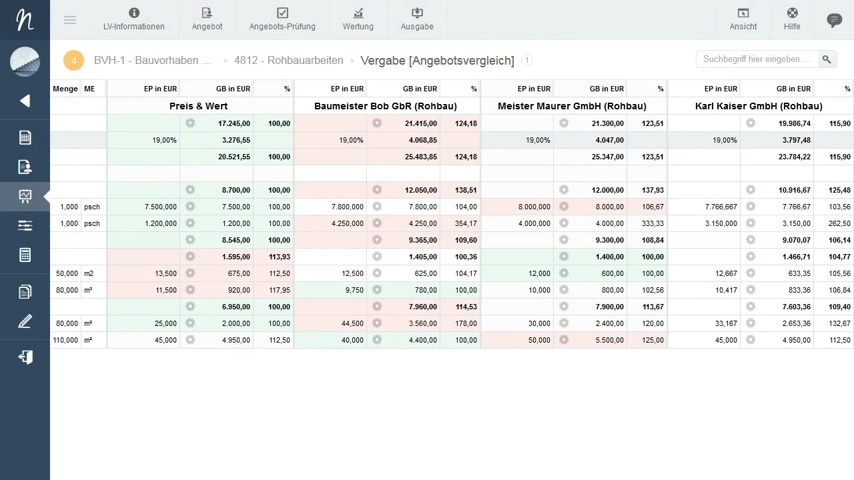Open the Wertung chart tool
The height and width of the screenshot is (480, 854).
pyautogui.click(x=357, y=19)
